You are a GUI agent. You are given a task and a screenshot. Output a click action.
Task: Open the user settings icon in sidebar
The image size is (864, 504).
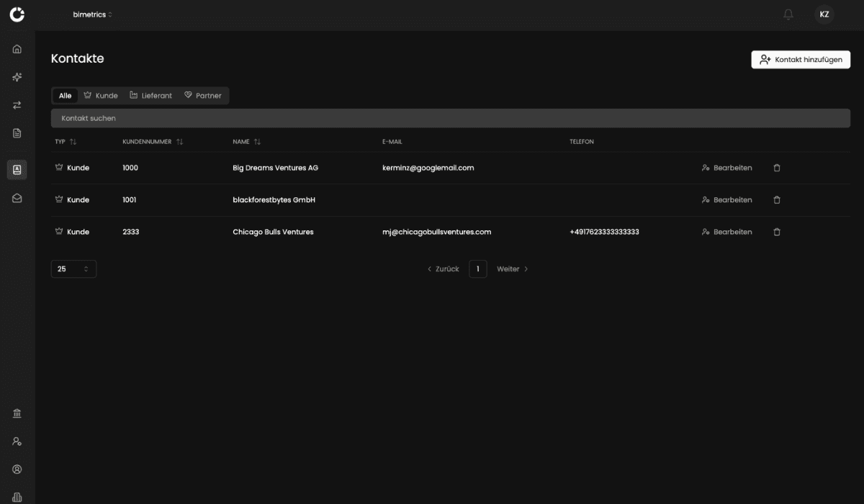(17, 441)
